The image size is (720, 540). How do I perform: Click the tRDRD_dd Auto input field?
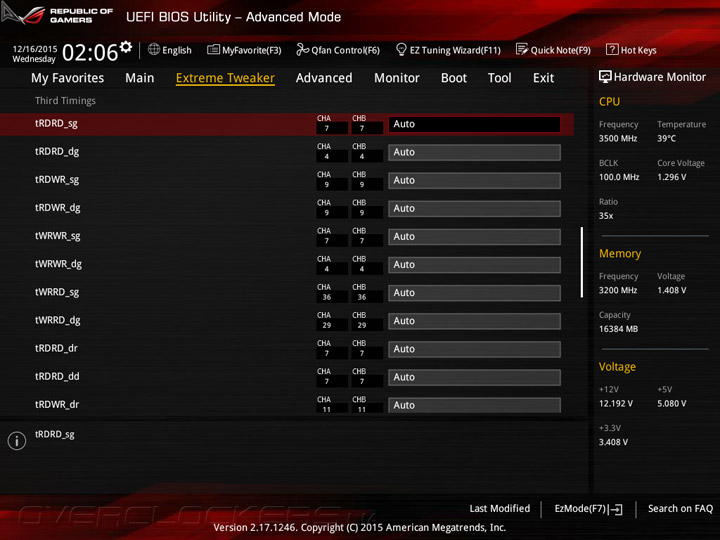coord(474,377)
